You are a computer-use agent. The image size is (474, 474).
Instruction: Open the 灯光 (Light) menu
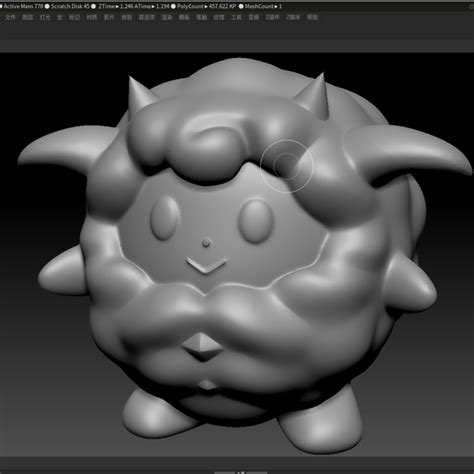[45, 17]
